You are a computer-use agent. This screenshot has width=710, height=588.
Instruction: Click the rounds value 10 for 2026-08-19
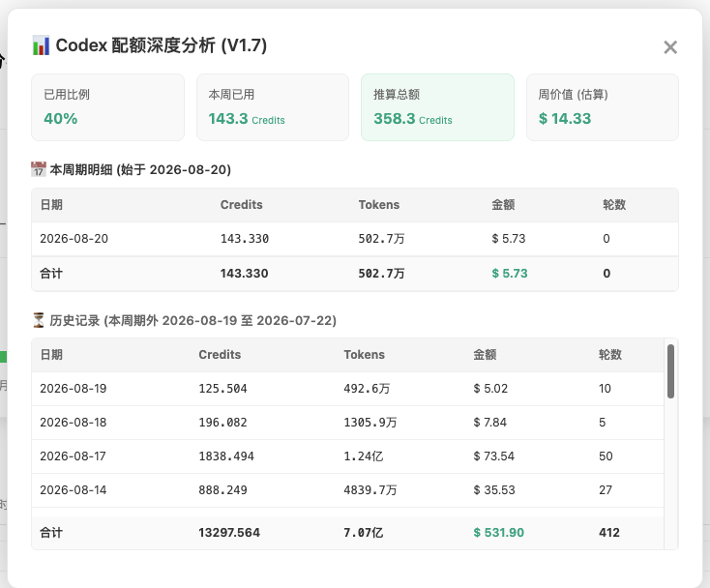pos(605,389)
